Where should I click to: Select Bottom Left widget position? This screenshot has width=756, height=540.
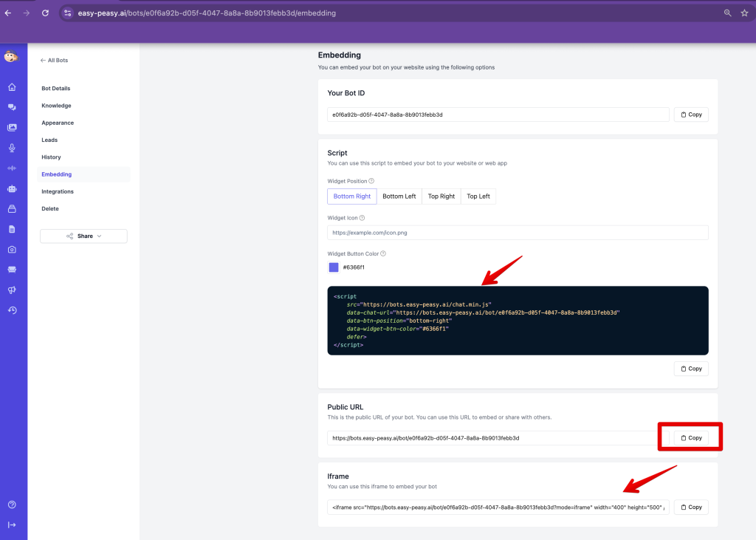point(399,196)
